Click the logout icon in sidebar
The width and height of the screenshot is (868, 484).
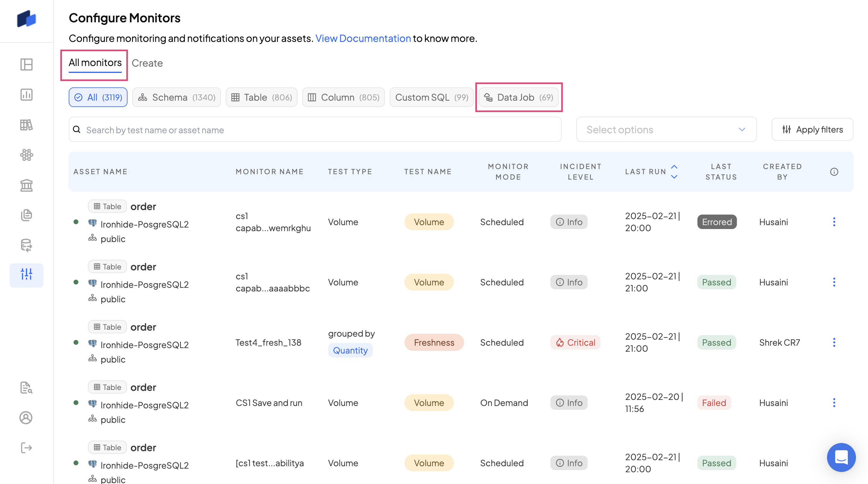point(26,448)
